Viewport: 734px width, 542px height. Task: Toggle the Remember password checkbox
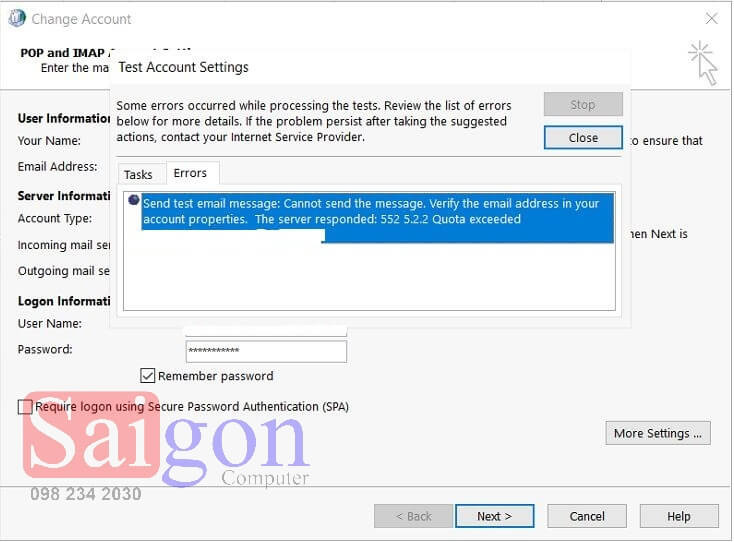pyautogui.click(x=147, y=375)
